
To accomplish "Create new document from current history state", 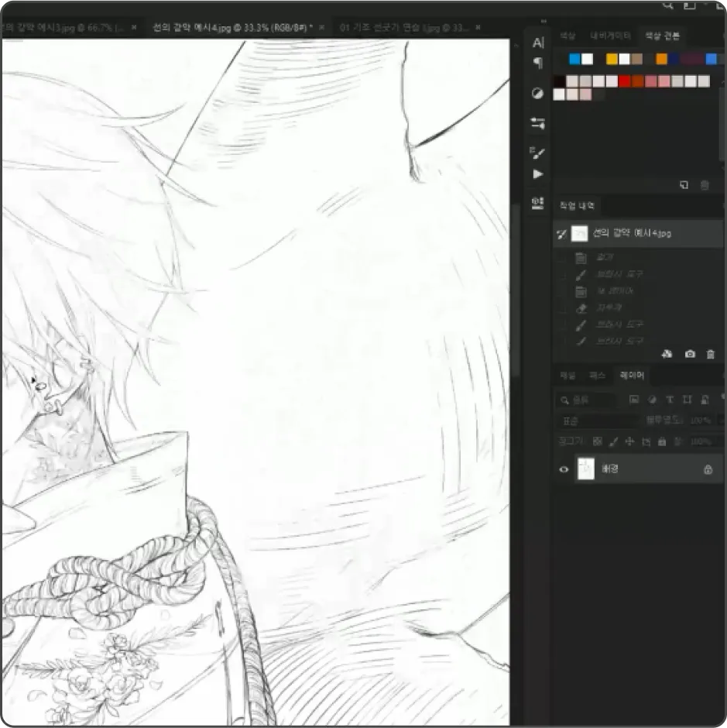I will [667, 354].
